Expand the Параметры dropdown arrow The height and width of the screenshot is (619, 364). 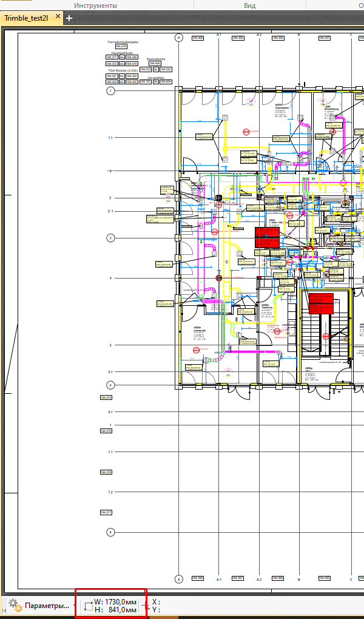pos(75,605)
